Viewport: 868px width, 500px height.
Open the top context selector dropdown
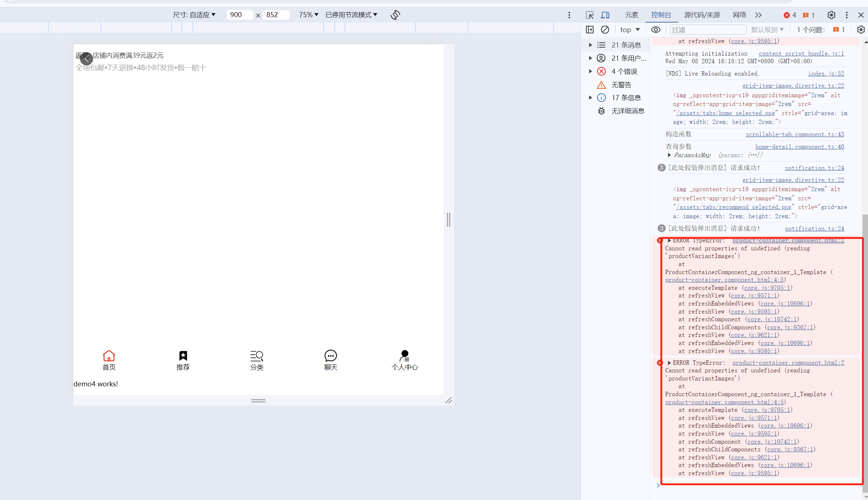click(630, 30)
